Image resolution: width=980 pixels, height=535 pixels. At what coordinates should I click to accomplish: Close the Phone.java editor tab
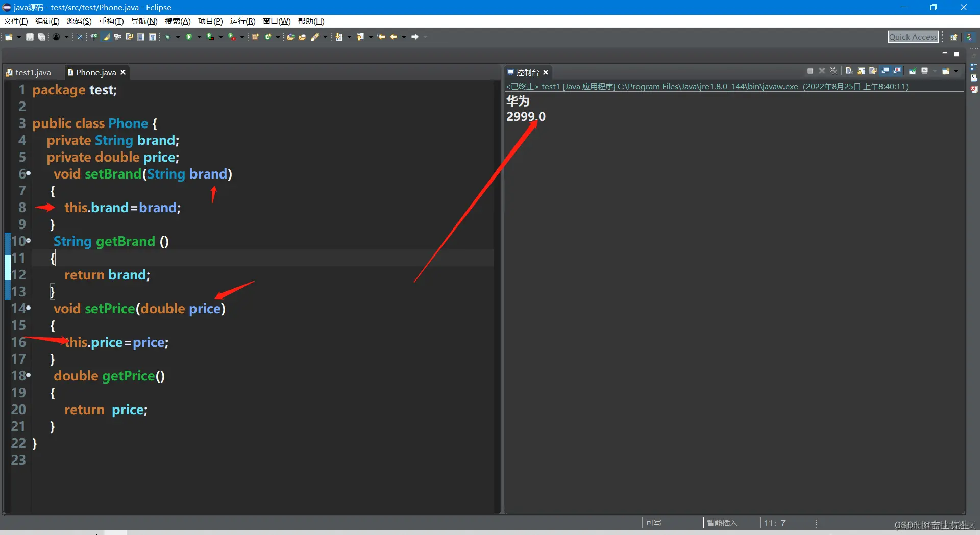coord(123,72)
